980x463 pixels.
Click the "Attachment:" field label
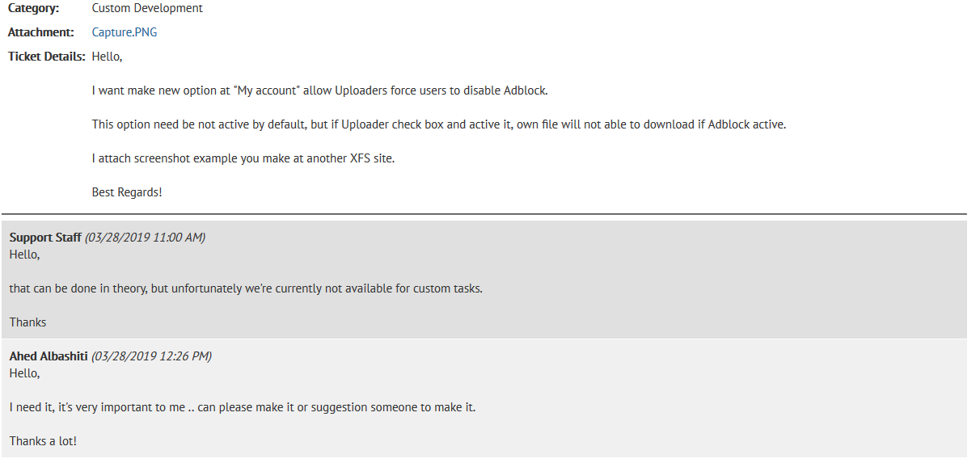(41, 32)
